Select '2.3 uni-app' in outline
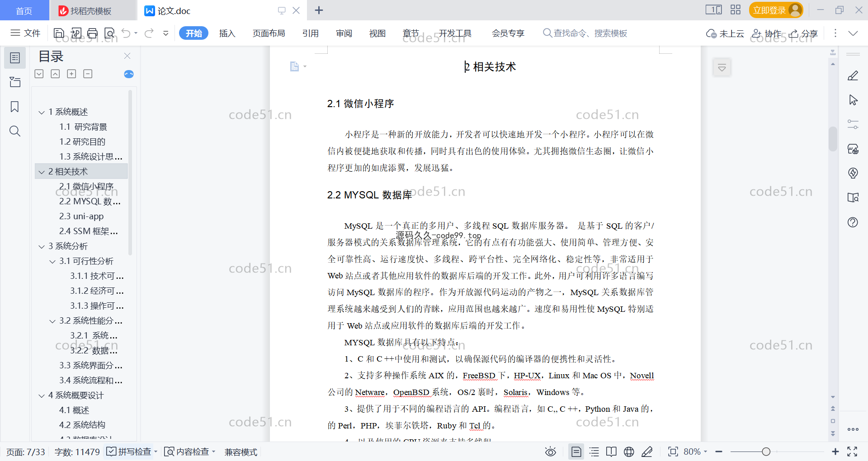Viewport: 868px width, 461px height. (x=81, y=216)
